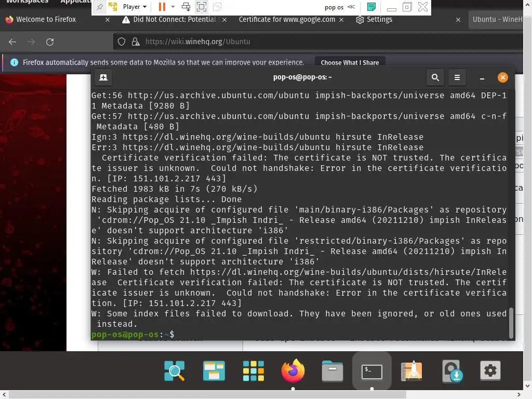Viewport: 532px width, 399px height.
Task: Go forward in Firefox history
Action: click(x=31, y=42)
